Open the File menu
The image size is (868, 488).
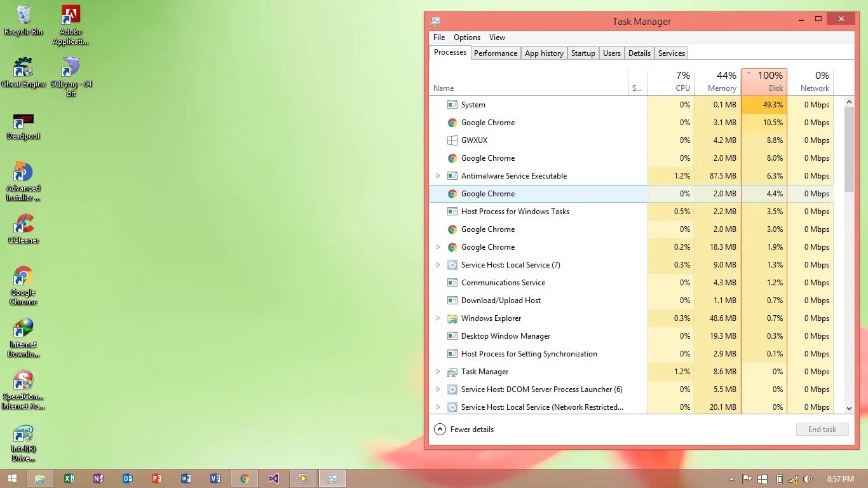[439, 37]
